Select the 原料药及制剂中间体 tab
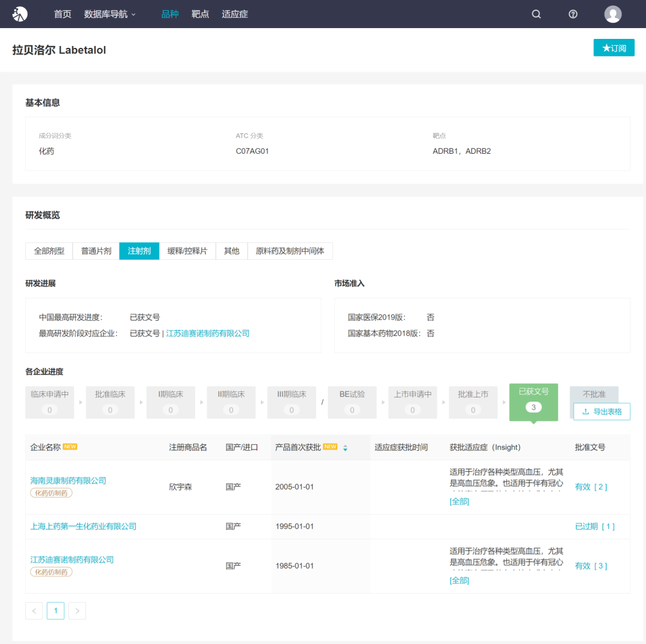 pyautogui.click(x=290, y=251)
